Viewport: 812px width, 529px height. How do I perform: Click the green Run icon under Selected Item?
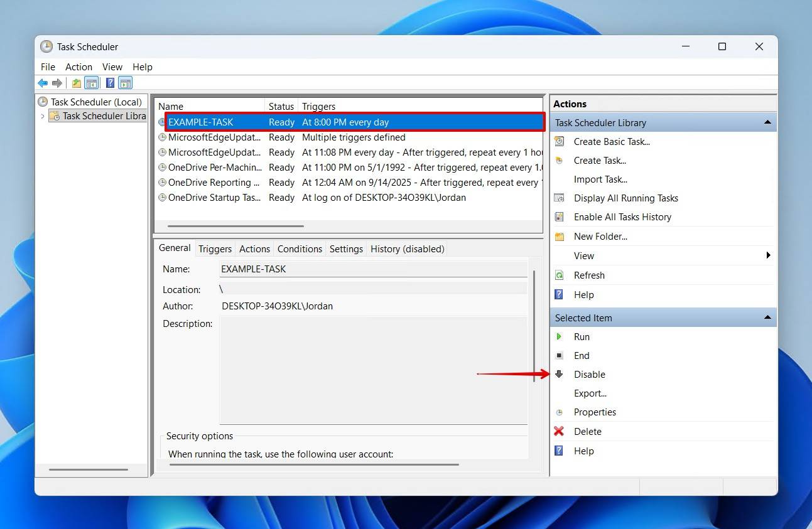tap(560, 336)
